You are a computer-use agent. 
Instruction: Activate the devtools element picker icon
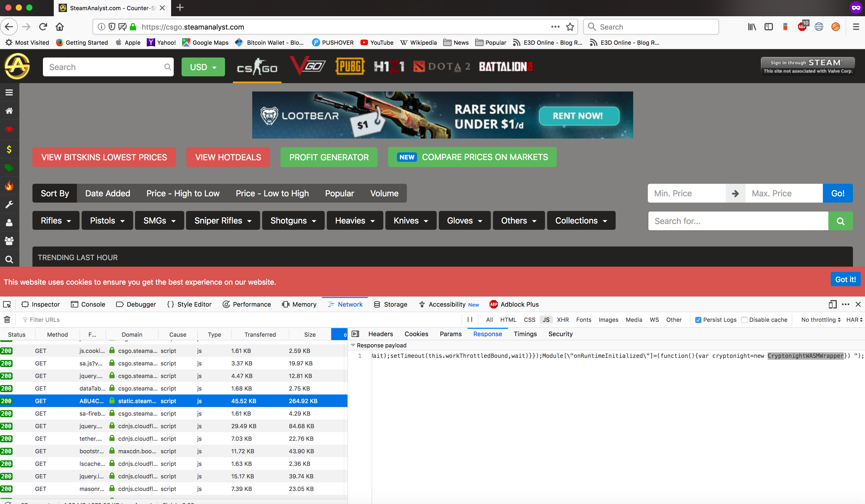pos(7,304)
